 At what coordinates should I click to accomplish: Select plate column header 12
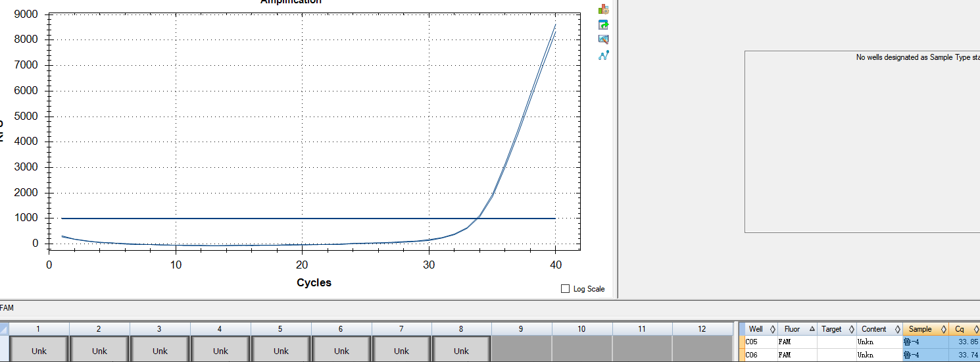[x=702, y=329]
